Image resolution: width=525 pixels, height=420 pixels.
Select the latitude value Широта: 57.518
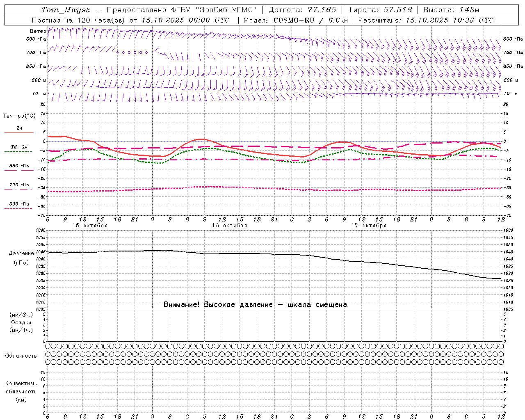[x=379, y=10]
